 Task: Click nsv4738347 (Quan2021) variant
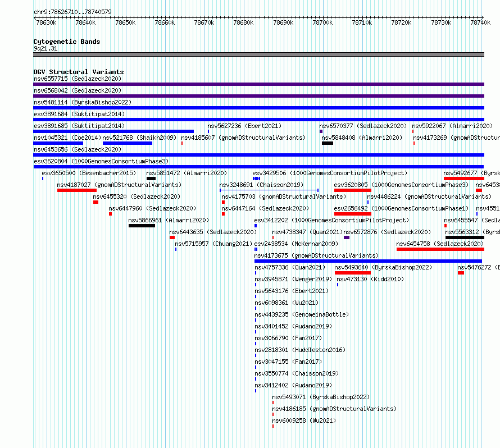point(307,232)
